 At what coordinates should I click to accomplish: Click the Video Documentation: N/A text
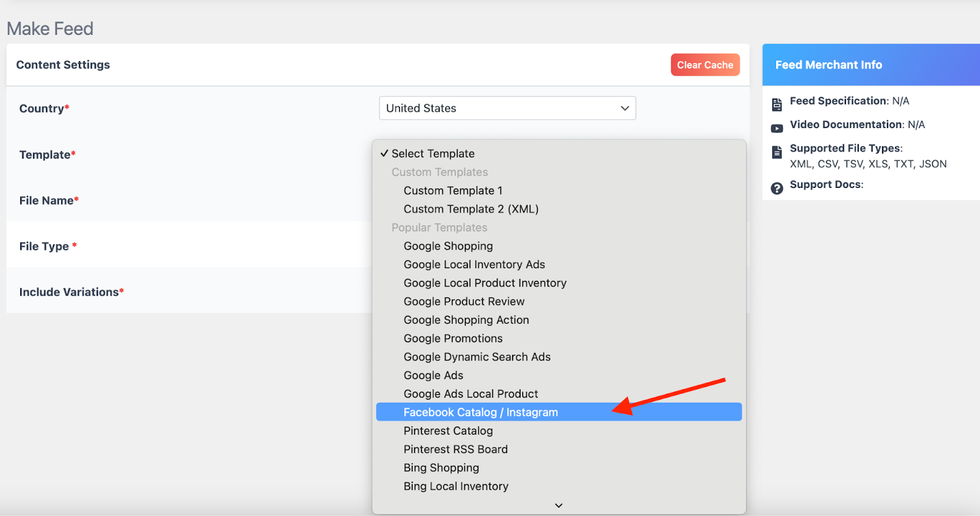pos(858,125)
